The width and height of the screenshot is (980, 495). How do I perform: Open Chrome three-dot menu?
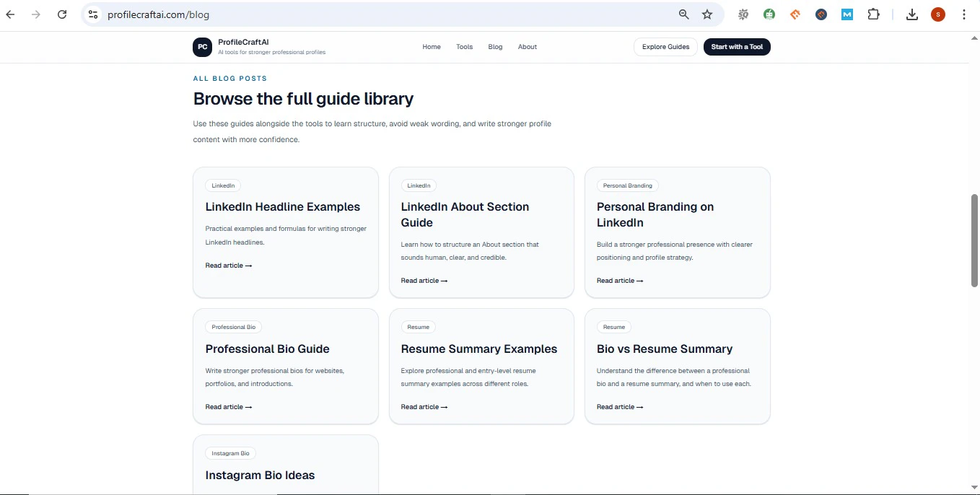[964, 14]
